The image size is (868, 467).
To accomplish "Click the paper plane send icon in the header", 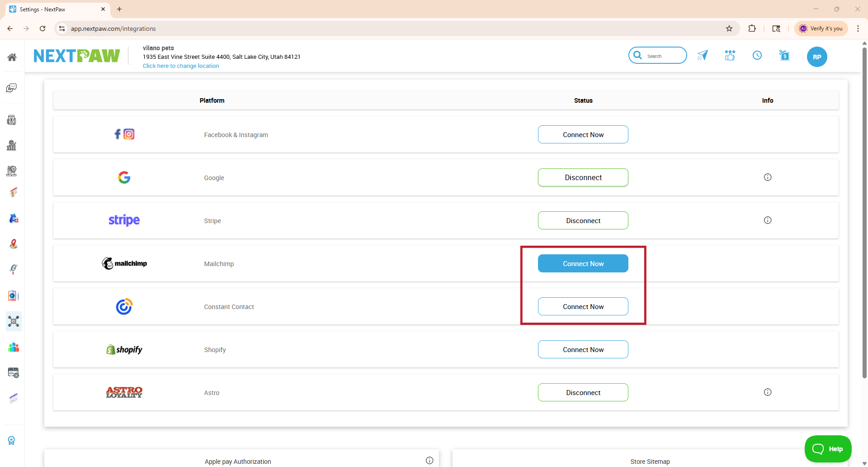I will click(x=703, y=55).
